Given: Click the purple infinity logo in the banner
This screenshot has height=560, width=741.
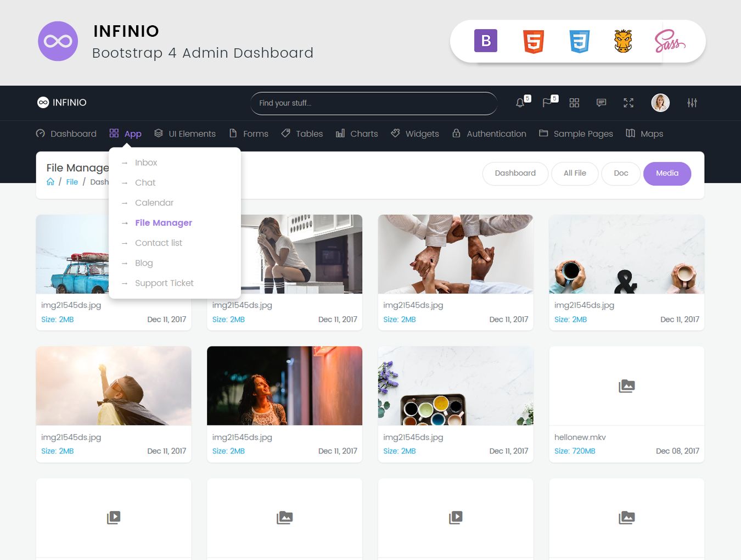Looking at the screenshot, I should click(58, 41).
